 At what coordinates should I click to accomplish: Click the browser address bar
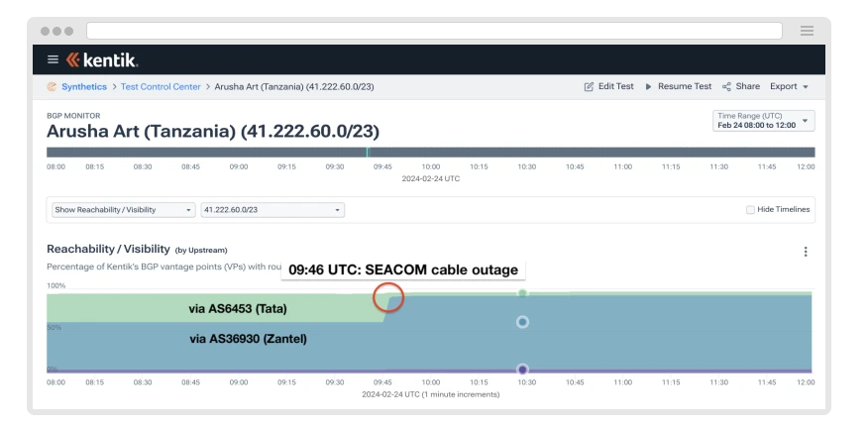point(434,31)
